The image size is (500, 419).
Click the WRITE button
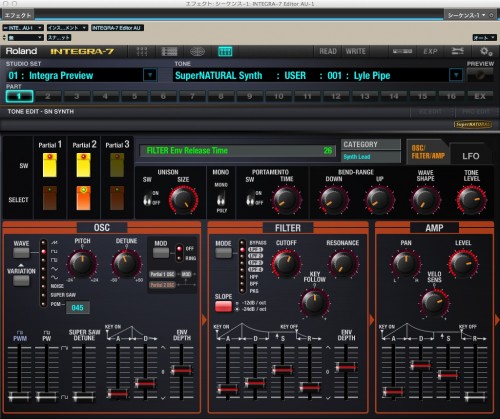[x=356, y=51]
